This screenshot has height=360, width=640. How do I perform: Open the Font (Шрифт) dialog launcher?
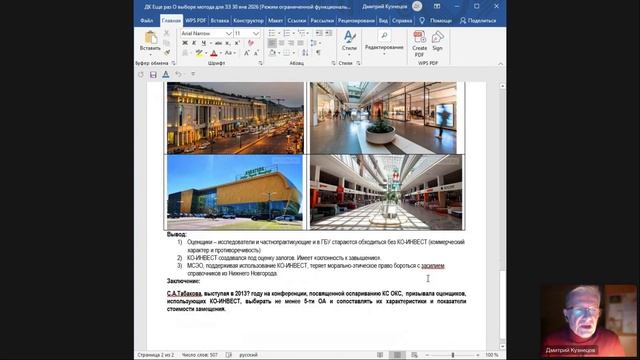coord(260,63)
